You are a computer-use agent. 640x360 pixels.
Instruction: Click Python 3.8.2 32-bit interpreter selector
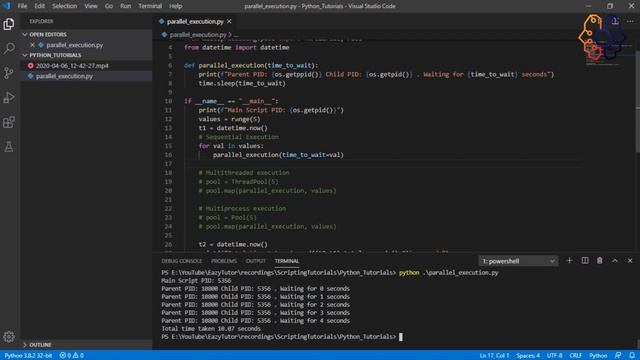[28, 356]
